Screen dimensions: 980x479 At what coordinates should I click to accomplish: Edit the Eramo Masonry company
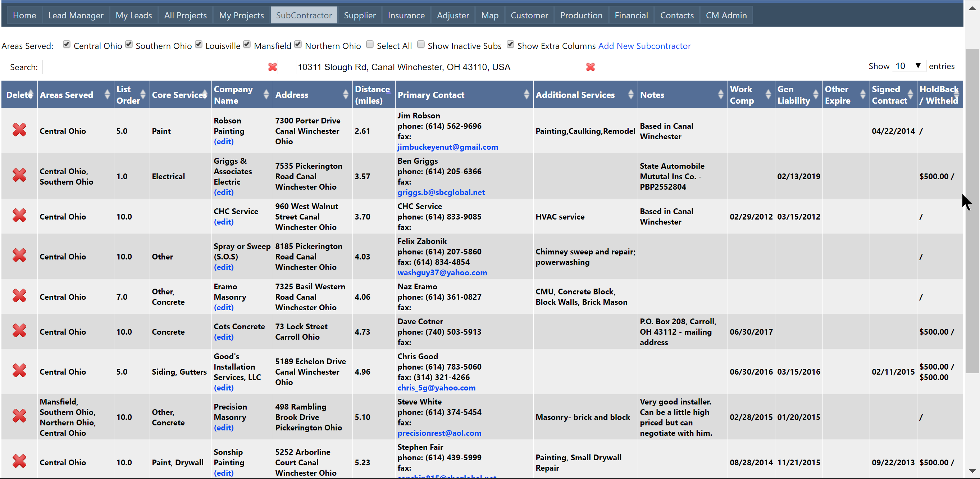click(x=224, y=307)
